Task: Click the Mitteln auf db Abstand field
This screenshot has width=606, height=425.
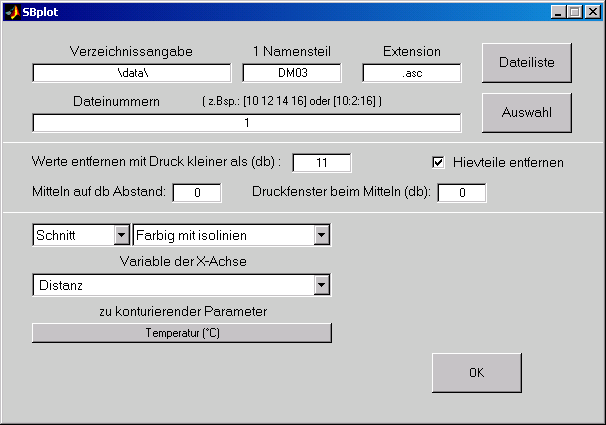Action: pos(197,192)
